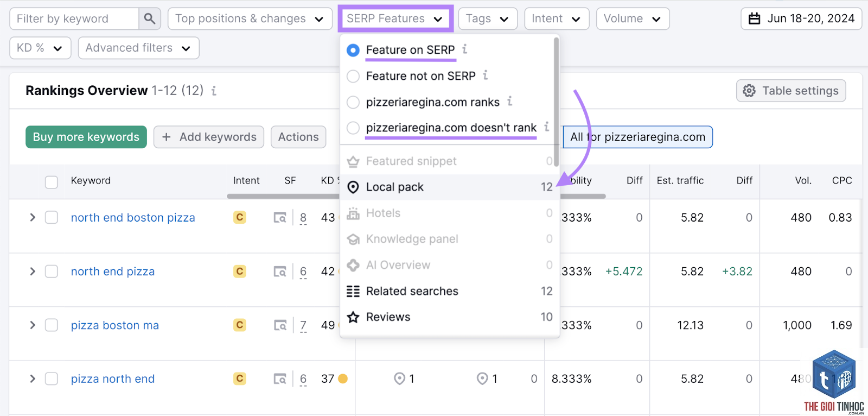
Task: Click info icon beside pizzeriaregina.com ranks
Action: (x=510, y=101)
